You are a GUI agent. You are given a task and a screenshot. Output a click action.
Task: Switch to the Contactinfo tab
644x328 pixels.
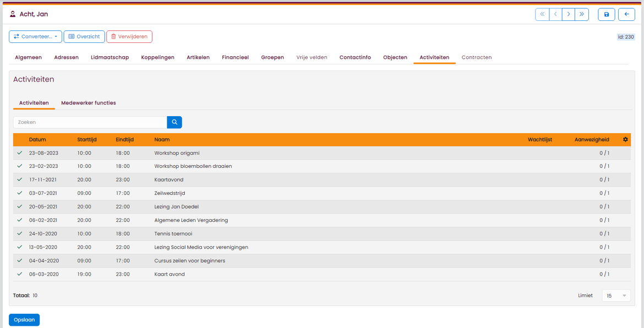click(355, 57)
